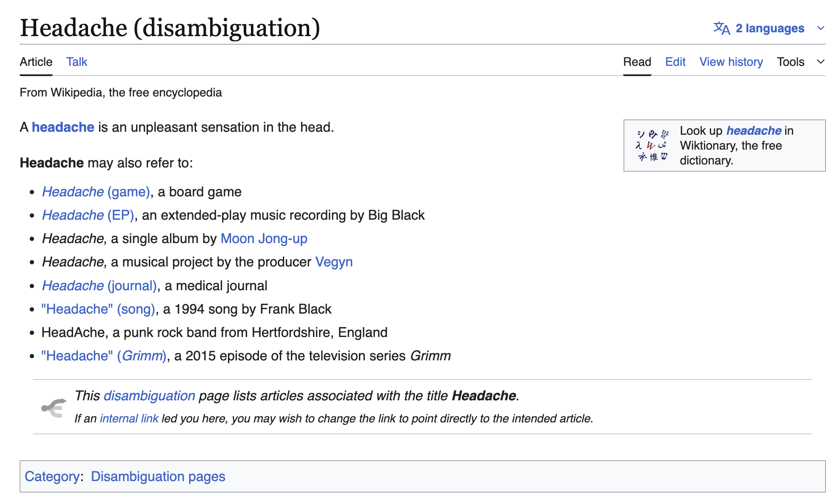This screenshot has height=504, width=837.
Task: Open the Edit tab
Action: tap(675, 62)
